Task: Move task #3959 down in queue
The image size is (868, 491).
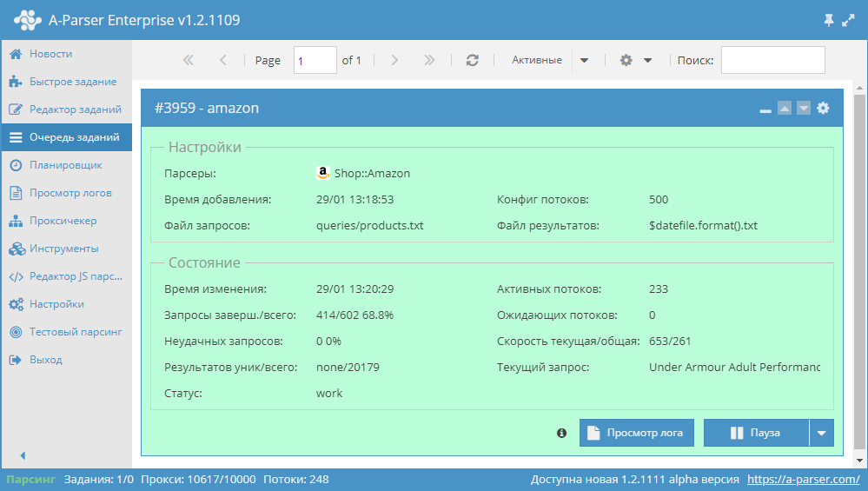Action: coord(804,108)
